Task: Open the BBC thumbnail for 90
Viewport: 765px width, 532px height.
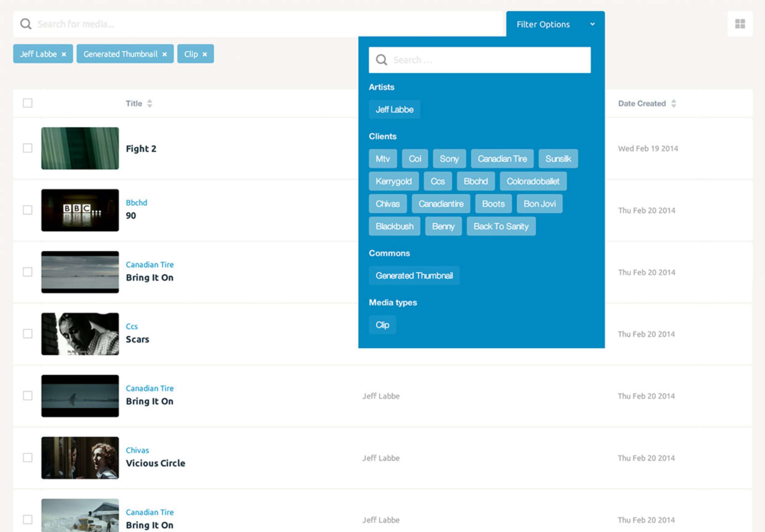Action: click(80, 210)
